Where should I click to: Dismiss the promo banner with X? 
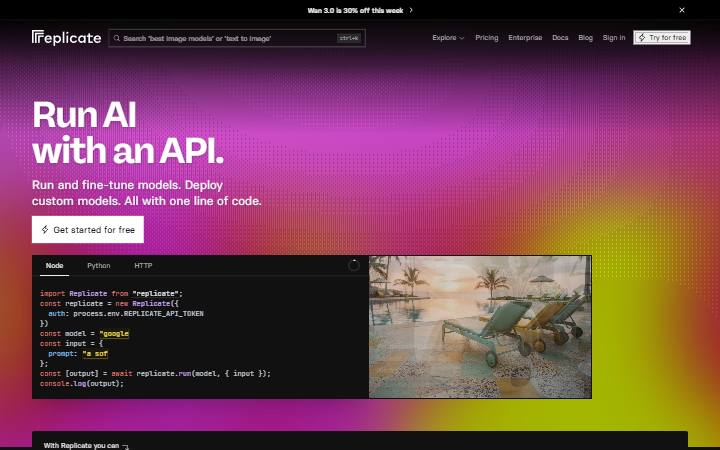[682, 10]
